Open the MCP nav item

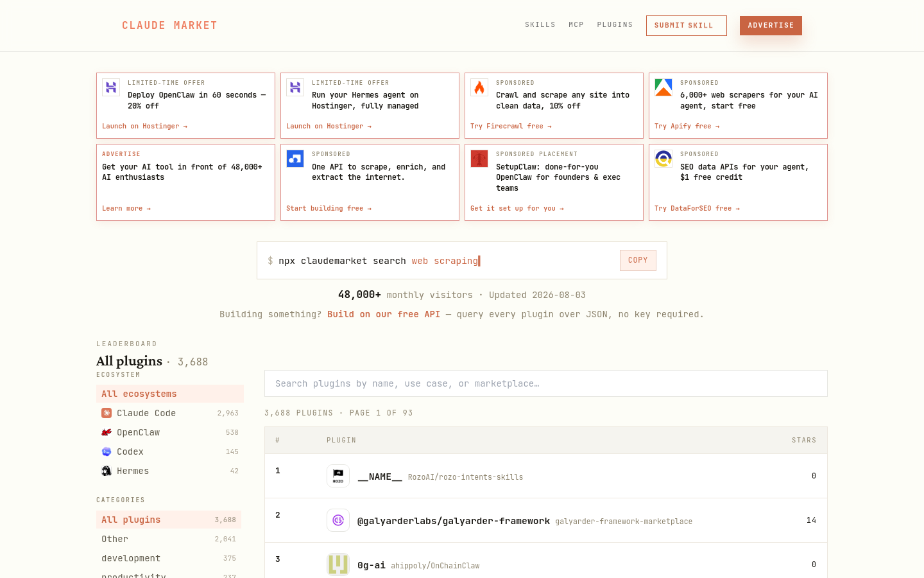[576, 25]
